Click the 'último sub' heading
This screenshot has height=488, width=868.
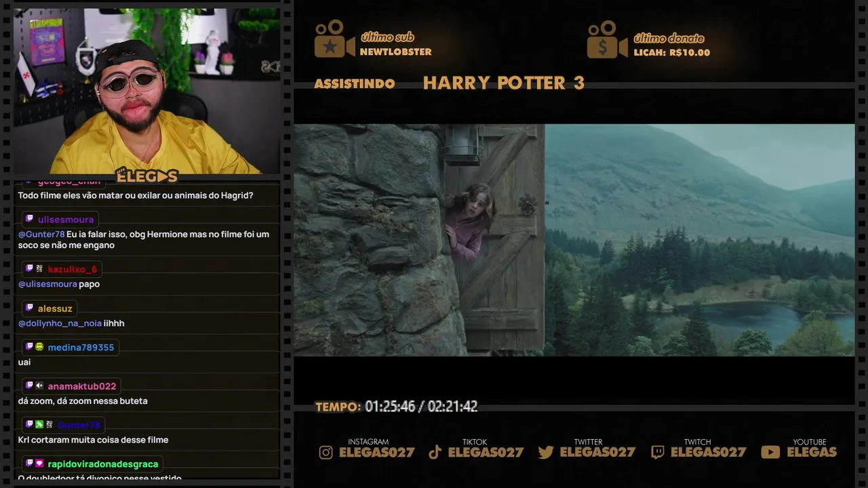[387, 37]
